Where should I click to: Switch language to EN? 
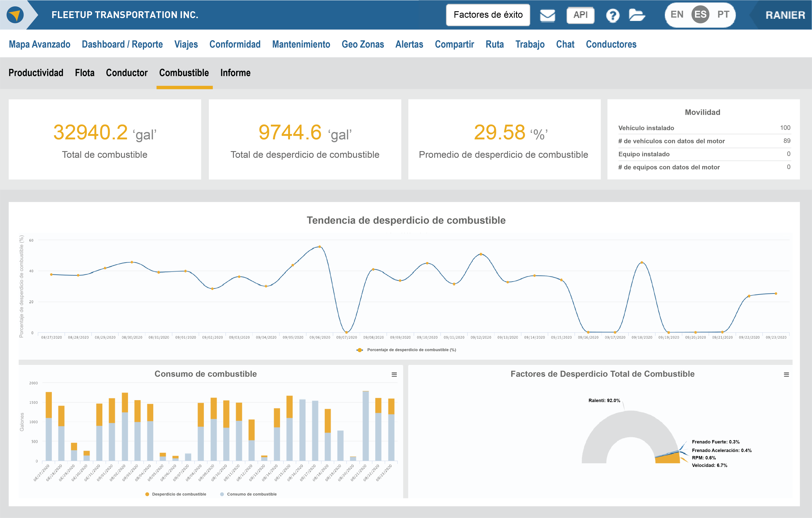tap(677, 15)
